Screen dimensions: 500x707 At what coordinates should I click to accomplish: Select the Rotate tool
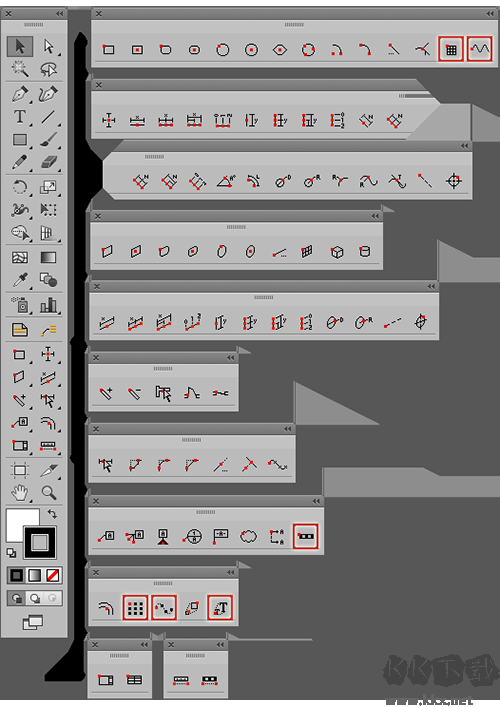click(20, 187)
